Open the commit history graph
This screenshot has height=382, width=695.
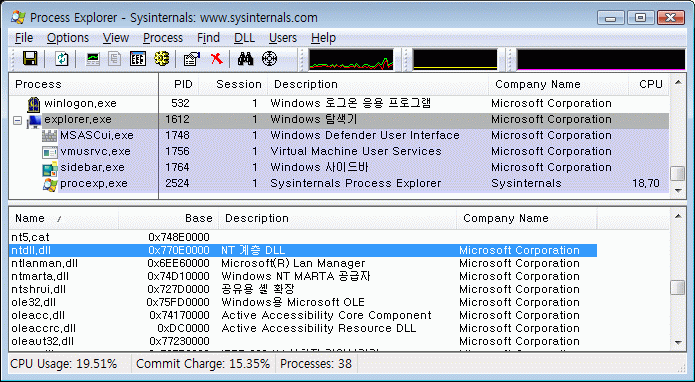[455, 59]
